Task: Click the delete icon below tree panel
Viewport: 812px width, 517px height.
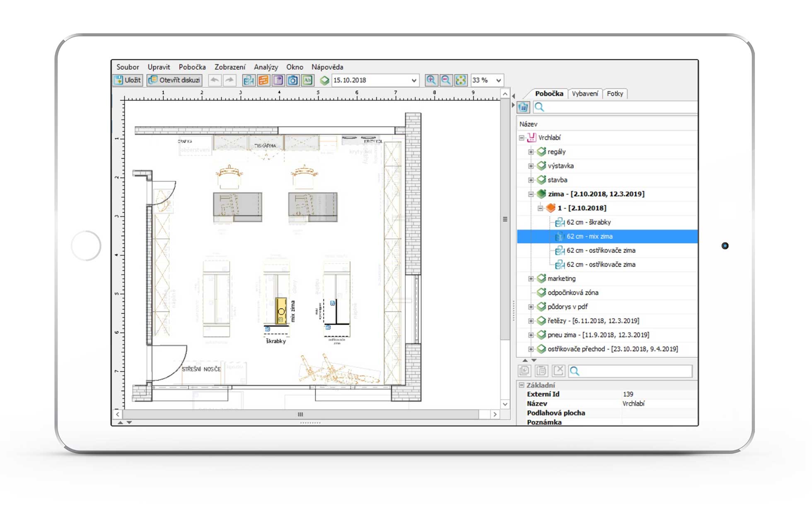Action: point(558,371)
